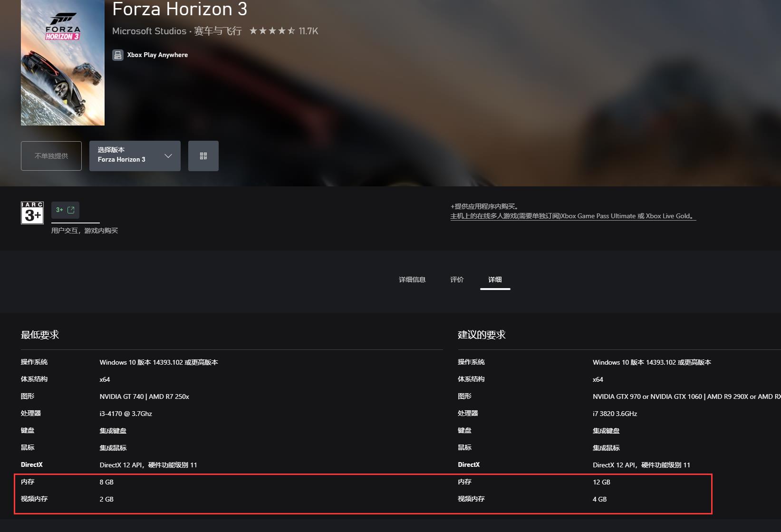The image size is (781, 532).
Task: Select recommended processor i7 3820 3.6GHz
Action: click(615, 414)
